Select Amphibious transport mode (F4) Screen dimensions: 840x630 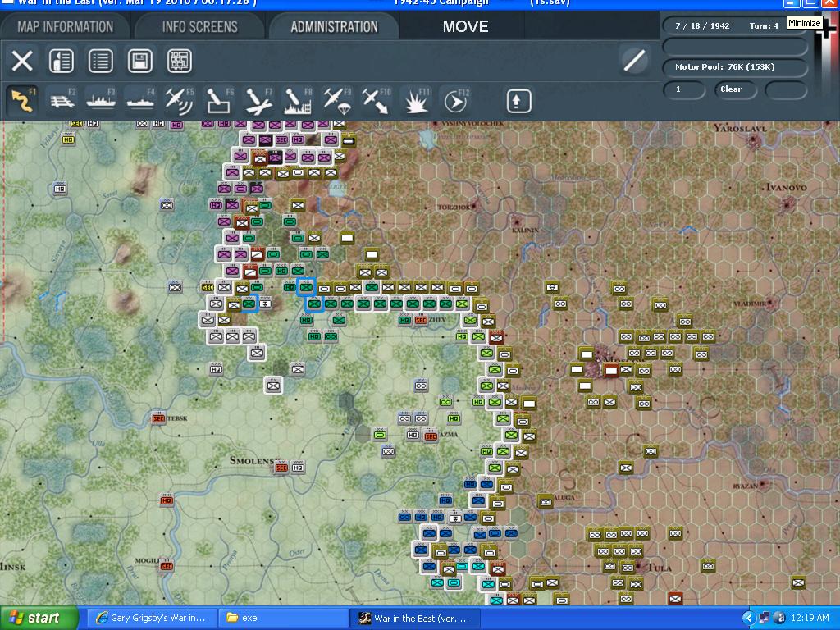coord(140,101)
